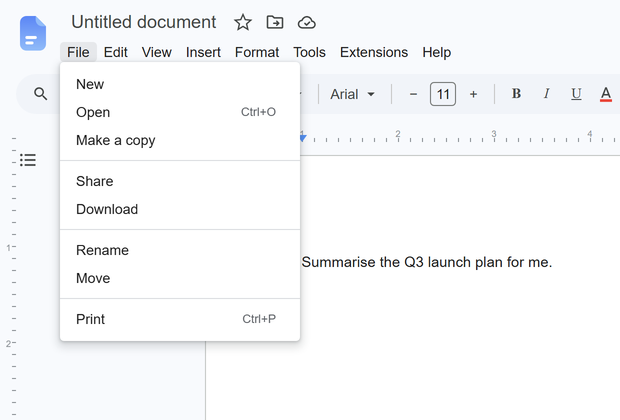Toggle italic formatting
Image resolution: width=620 pixels, height=420 pixels.
tap(546, 94)
